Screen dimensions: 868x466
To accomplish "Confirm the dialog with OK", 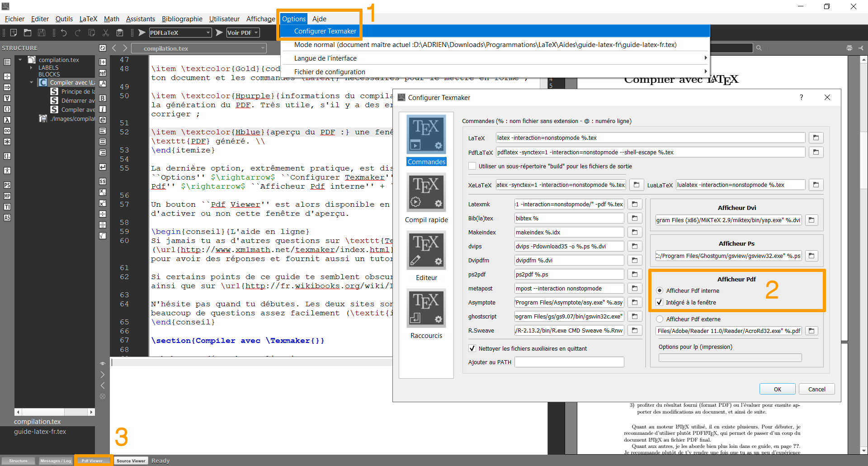I will click(777, 389).
